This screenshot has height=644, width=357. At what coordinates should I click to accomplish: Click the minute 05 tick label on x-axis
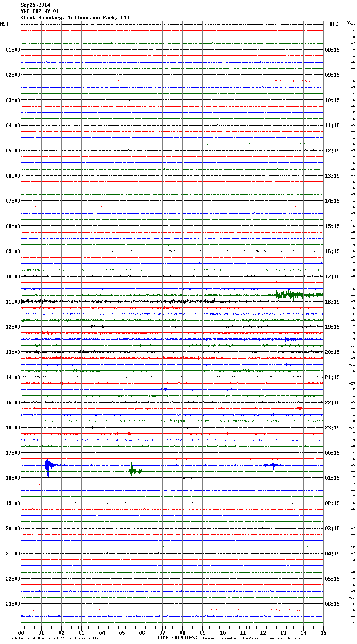coord(122,633)
